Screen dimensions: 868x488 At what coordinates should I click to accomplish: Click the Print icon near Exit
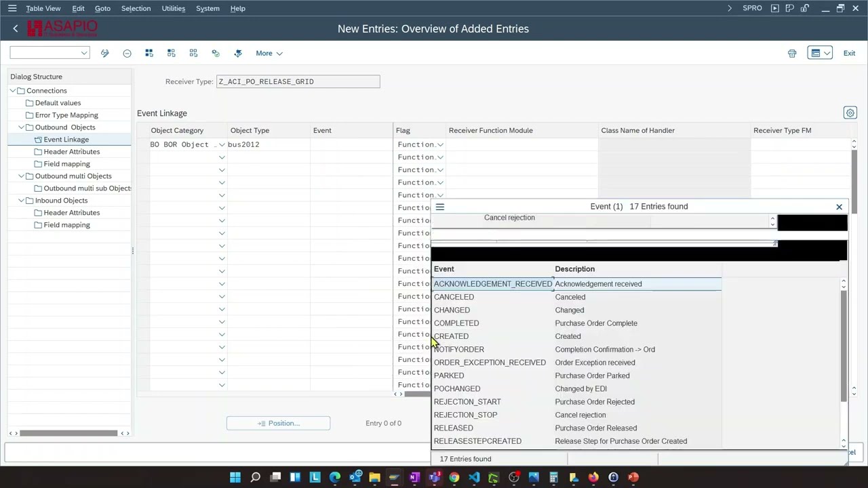(792, 53)
